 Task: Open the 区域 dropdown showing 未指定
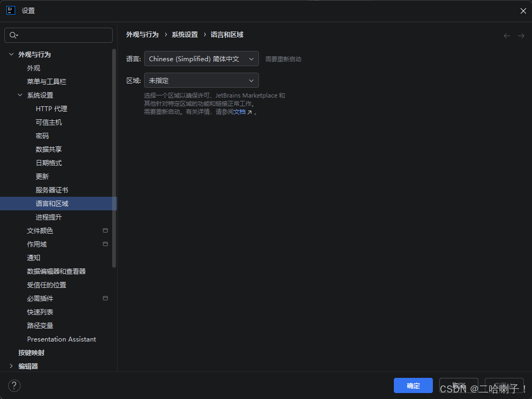(201, 80)
